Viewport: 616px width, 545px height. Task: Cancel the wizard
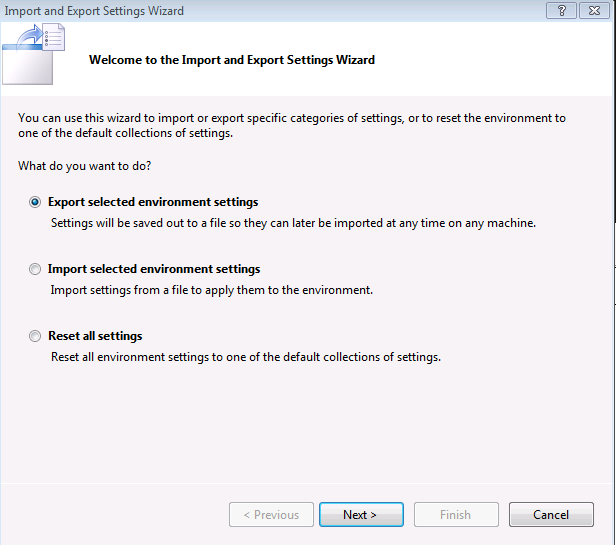(551, 514)
